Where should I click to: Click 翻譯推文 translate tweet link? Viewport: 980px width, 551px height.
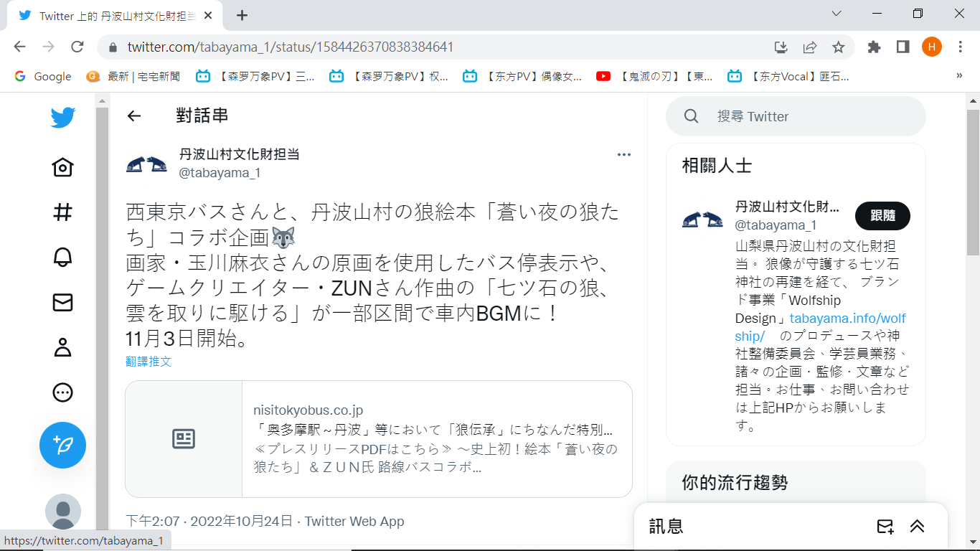pos(149,362)
